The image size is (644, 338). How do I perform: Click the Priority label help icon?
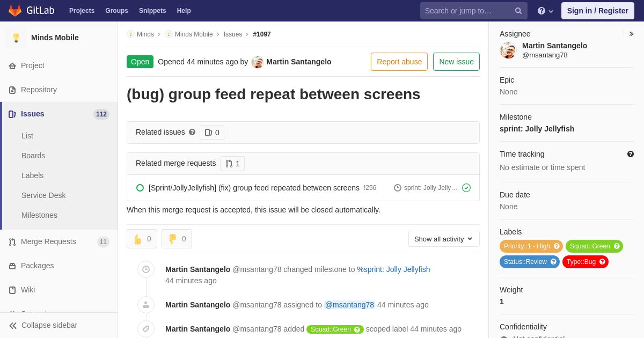(557, 246)
